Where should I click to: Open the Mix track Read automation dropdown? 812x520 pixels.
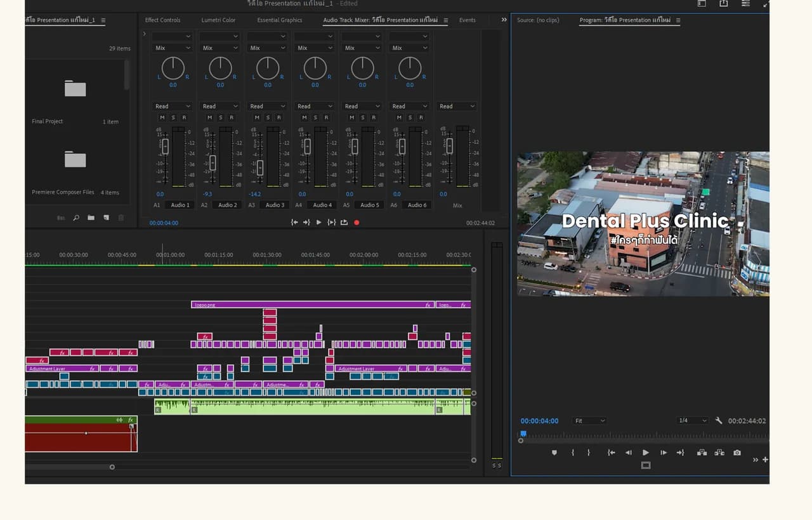(x=457, y=106)
